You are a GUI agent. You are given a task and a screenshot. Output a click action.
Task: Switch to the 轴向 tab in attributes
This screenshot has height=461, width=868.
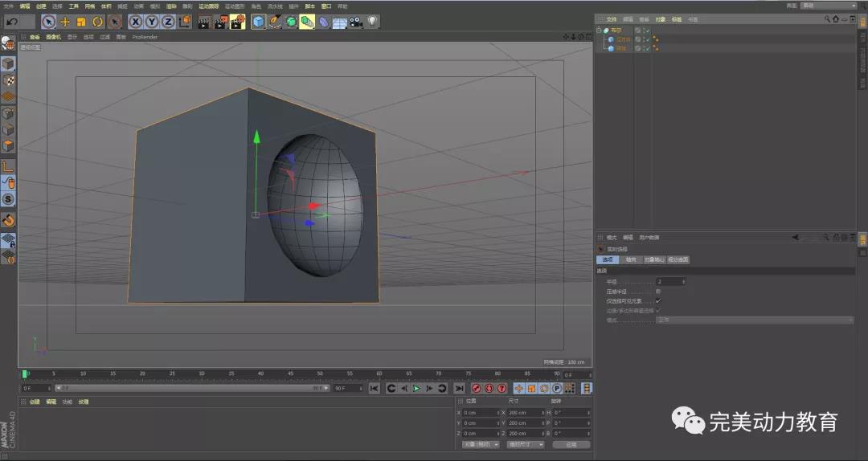631,259
